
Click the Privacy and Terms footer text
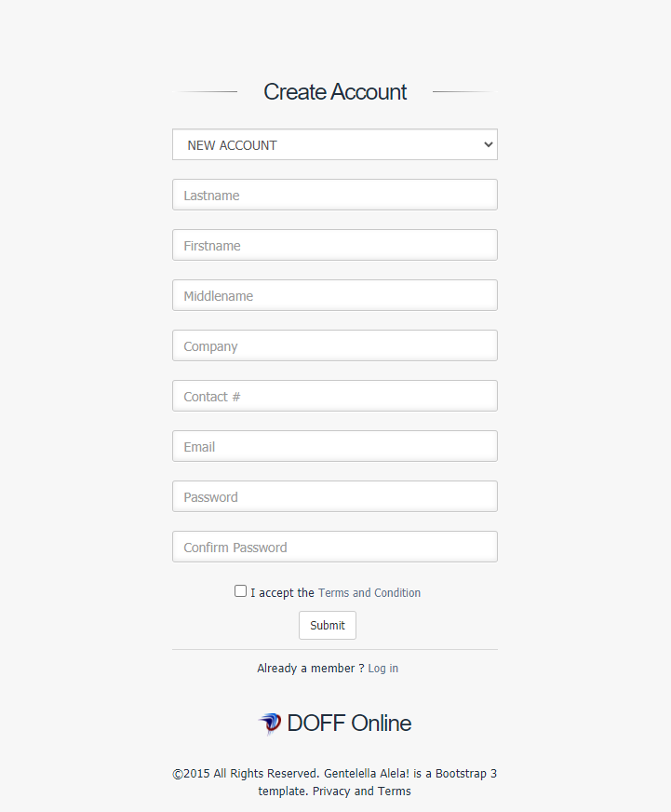pyautogui.click(x=361, y=792)
